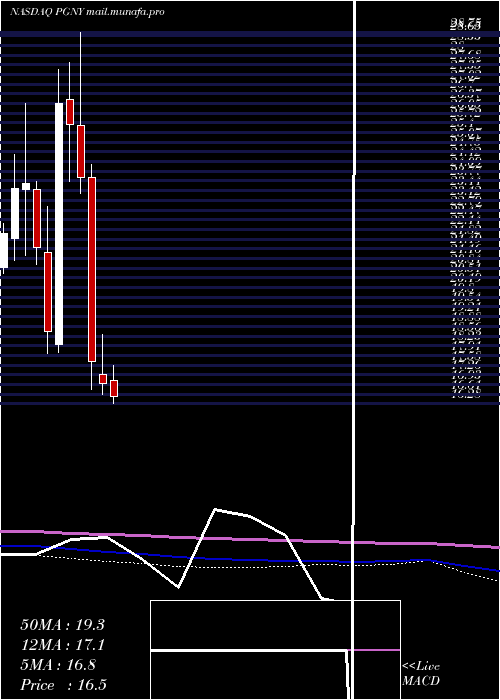
Task: Click the 50MA : 19.3 value
Action: click(x=62, y=625)
